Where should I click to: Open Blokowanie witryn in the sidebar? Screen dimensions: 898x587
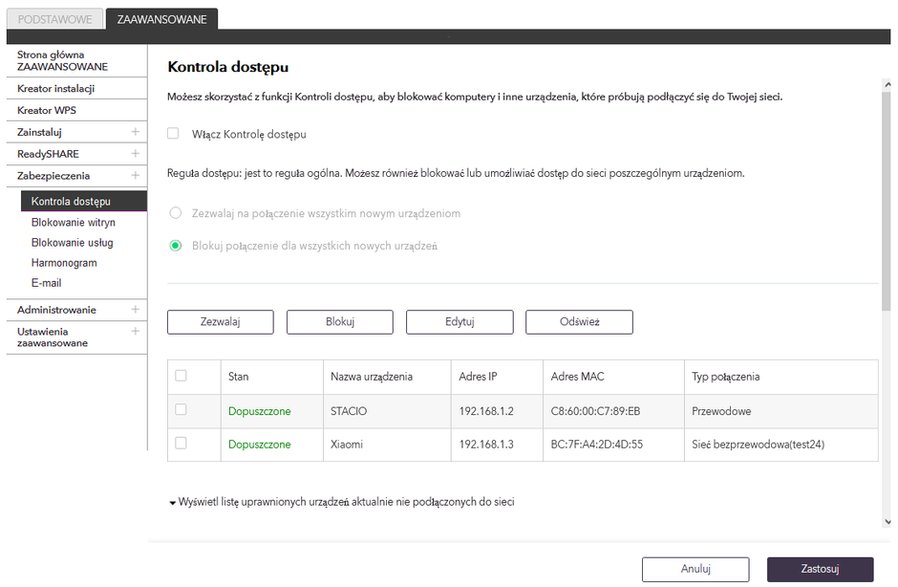click(73, 222)
